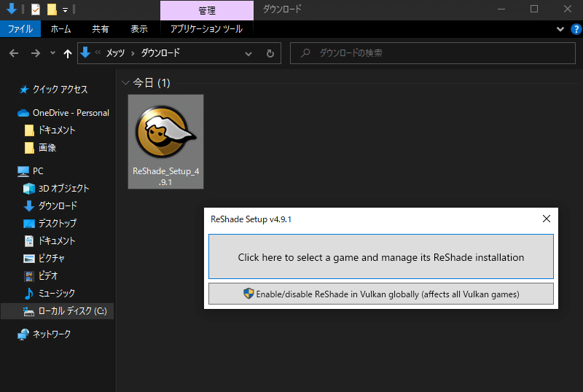Click the ローカル ディスク (C:) drive icon

coord(28,311)
